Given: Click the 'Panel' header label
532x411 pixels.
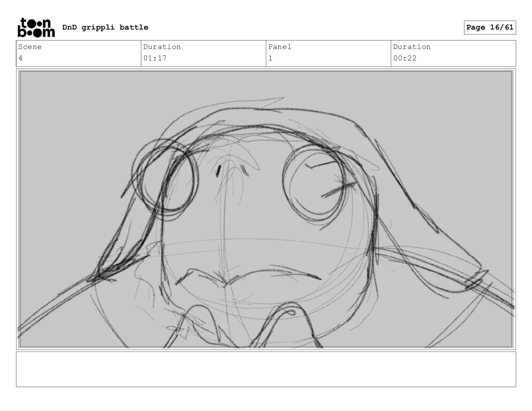Looking at the screenshot, I should coord(280,47).
